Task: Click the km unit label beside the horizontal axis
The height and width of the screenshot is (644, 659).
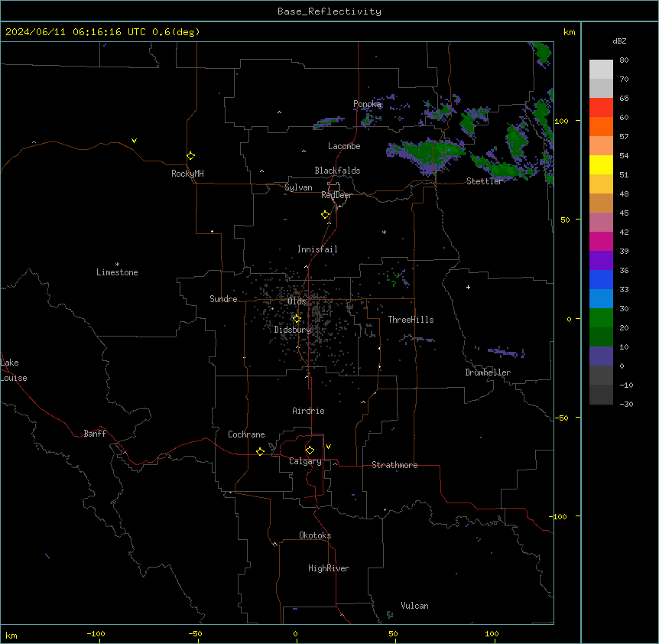Action: (11, 636)
